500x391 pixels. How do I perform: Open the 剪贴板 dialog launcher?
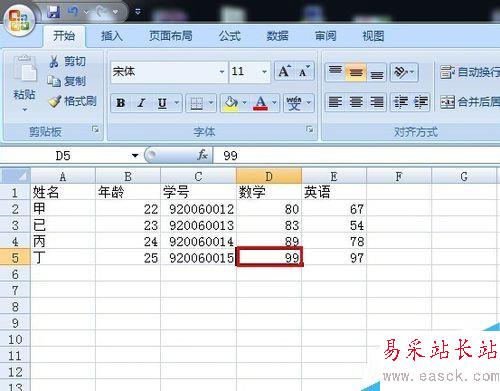(96, 129)
